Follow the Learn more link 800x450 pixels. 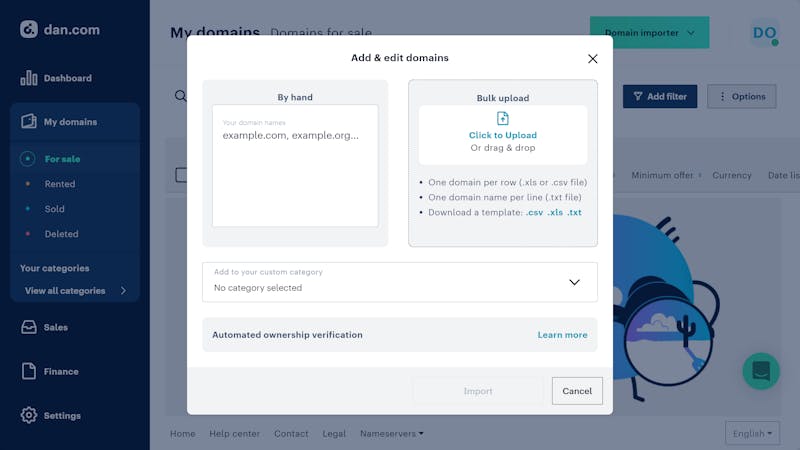562,335
